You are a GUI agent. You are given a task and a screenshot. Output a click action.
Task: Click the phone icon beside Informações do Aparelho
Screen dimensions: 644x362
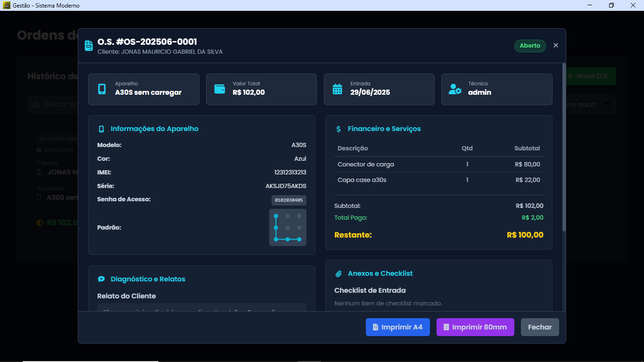[x=101, y=129]
